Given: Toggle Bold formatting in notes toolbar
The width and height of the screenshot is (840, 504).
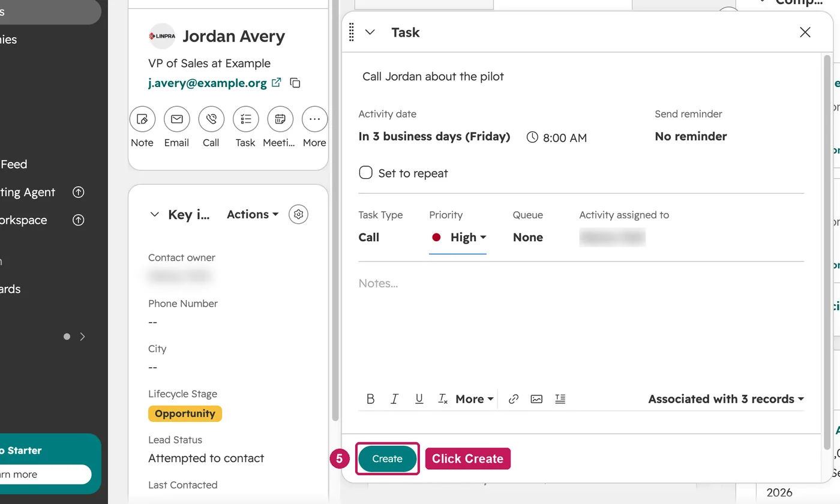Looking at the screenshot, I should coord(371,399).
